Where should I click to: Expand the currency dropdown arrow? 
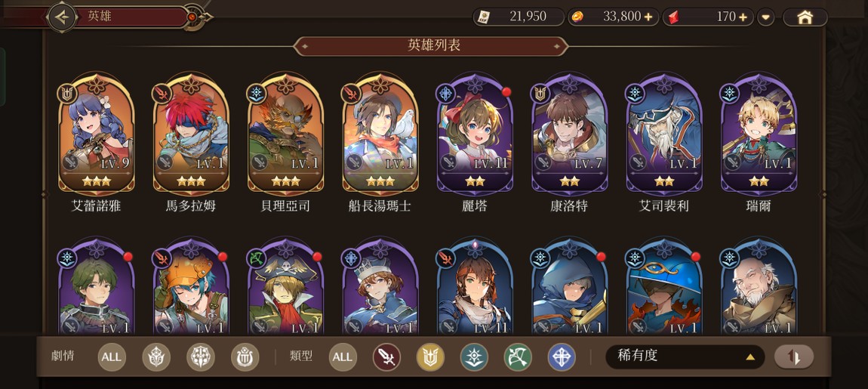coord(765,17)
